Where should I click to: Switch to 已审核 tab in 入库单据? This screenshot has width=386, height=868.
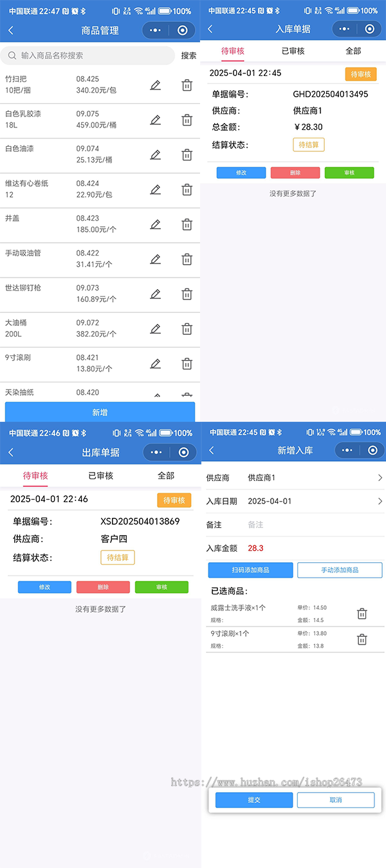click(293, 51)
